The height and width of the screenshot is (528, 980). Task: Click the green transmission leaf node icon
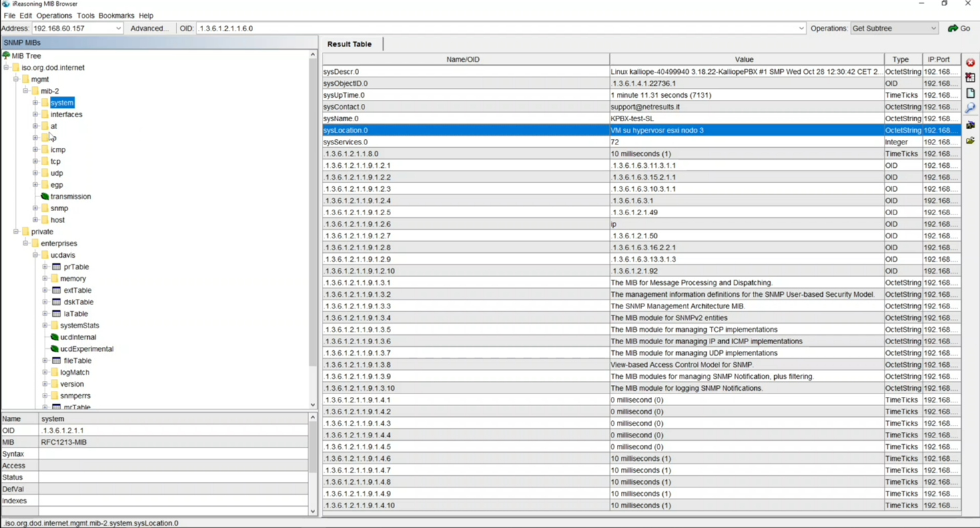45,196
